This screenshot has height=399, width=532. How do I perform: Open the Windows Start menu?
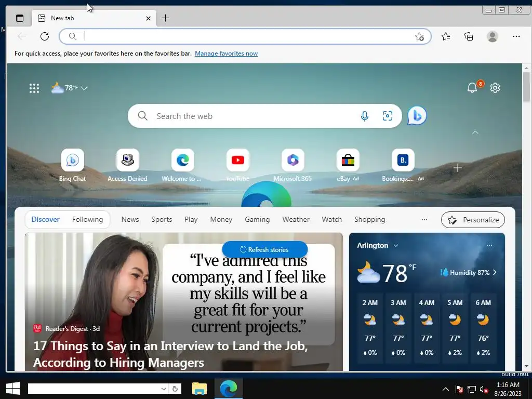tap(13, 388)
